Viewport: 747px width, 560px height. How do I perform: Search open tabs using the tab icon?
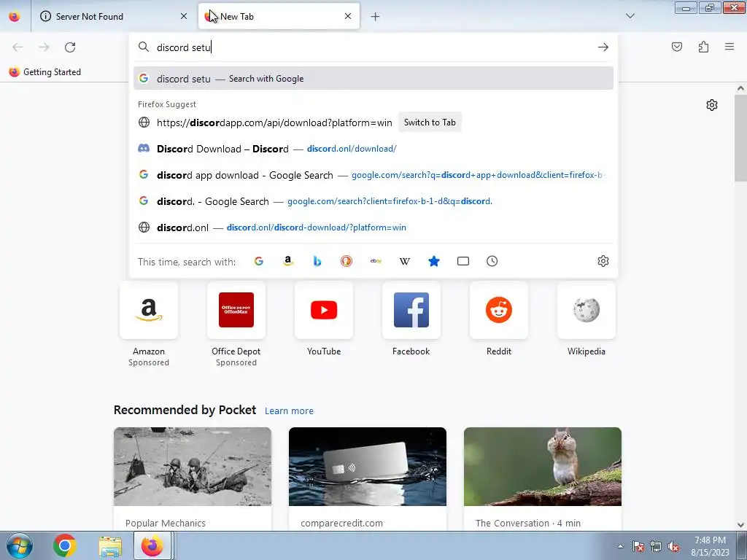[x=463, y=261]
